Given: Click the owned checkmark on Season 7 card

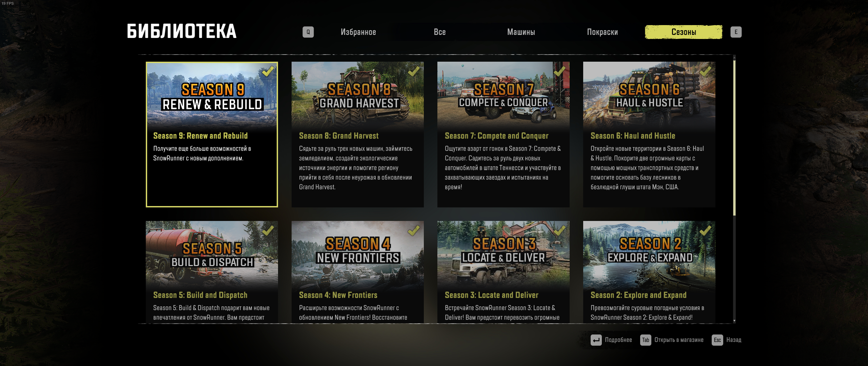Looking at the screenshot, I should 559,71.
